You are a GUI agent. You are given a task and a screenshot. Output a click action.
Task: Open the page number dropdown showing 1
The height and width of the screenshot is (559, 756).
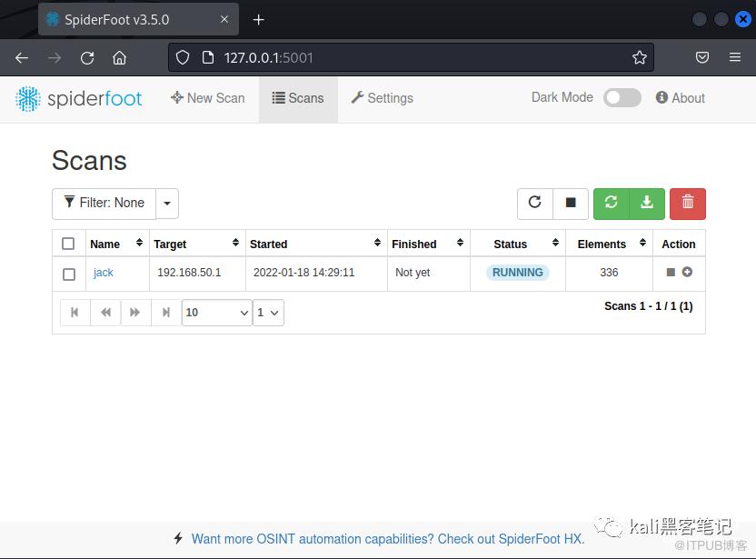[x=269, y=313]
